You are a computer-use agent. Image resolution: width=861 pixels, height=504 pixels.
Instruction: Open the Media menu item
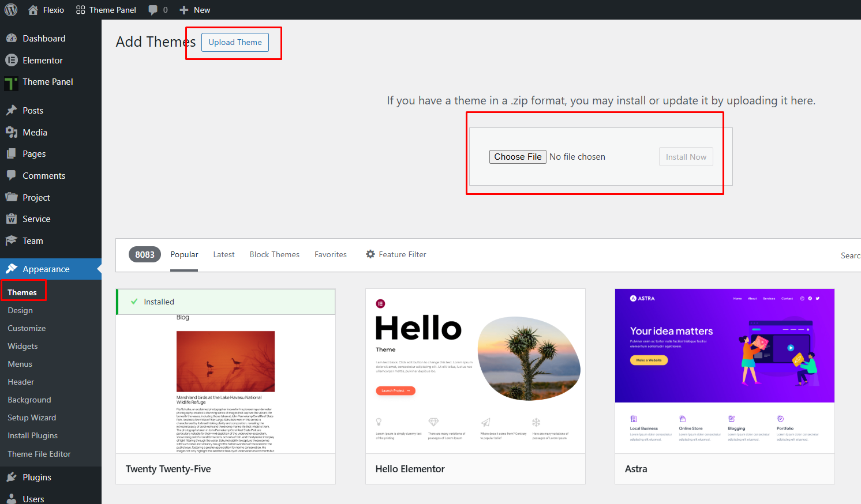35,133
